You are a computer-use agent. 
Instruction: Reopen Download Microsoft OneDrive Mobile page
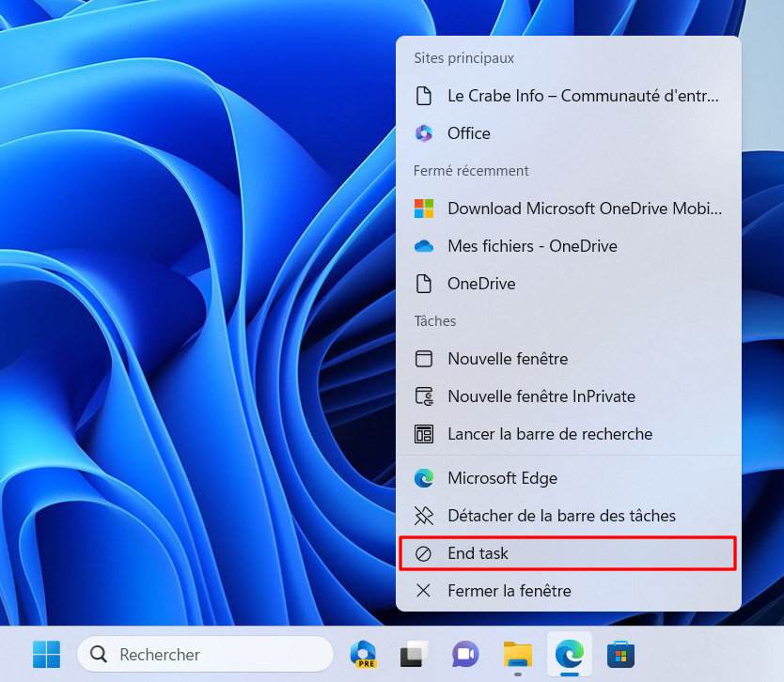pyautogui.click(x=568, y=209)
